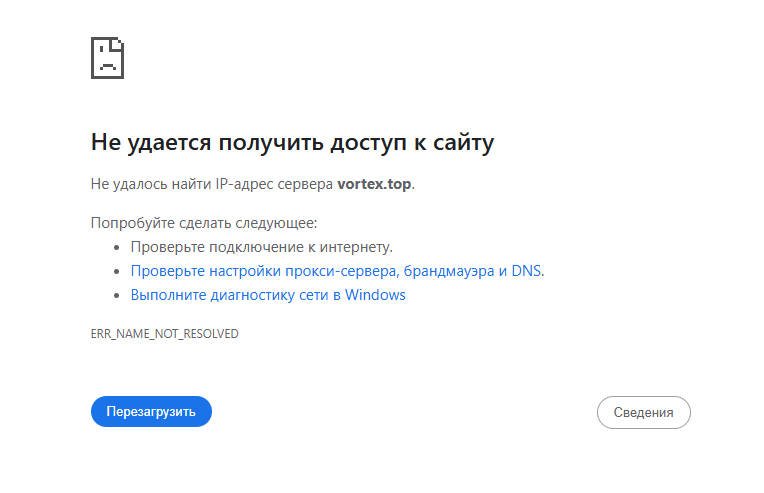Click the frowning mouth on the error icon
The image size is (764, 493).
point(107,67)
